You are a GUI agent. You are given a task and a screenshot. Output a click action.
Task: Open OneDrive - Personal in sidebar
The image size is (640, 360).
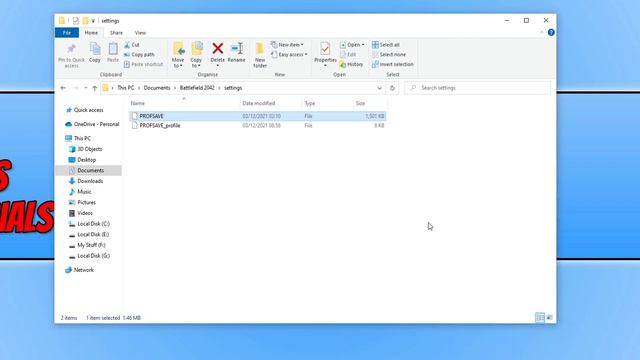coord(96,124)
